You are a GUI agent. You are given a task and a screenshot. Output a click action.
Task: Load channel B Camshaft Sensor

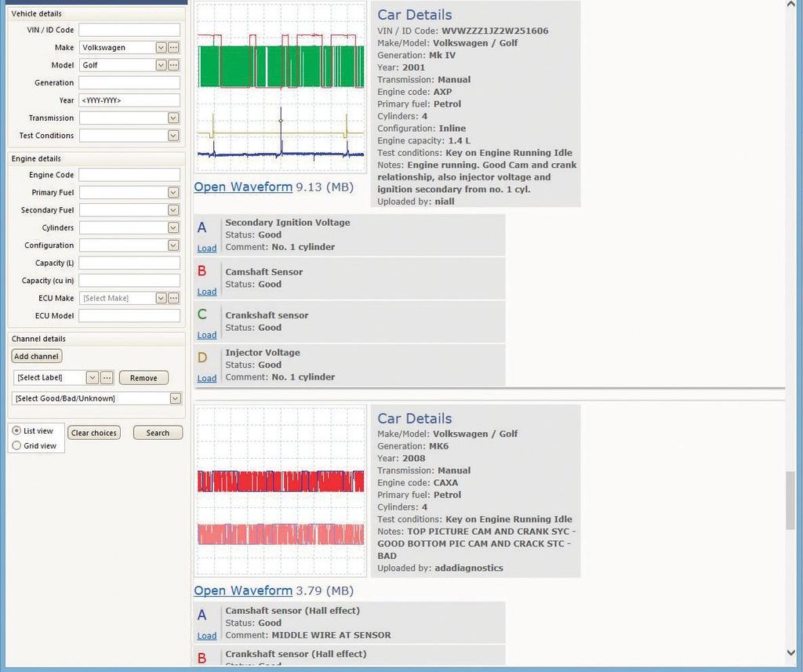click(207, 292)
